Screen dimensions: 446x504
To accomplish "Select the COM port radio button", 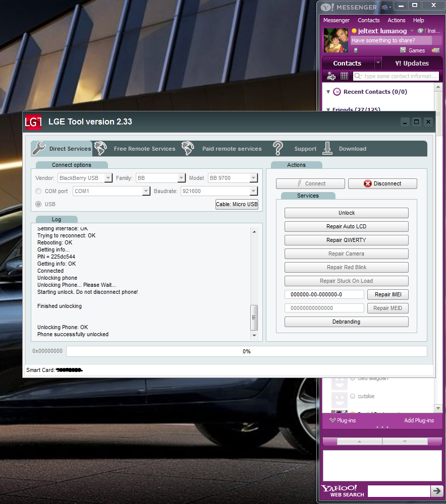I will tap(38, 191).
